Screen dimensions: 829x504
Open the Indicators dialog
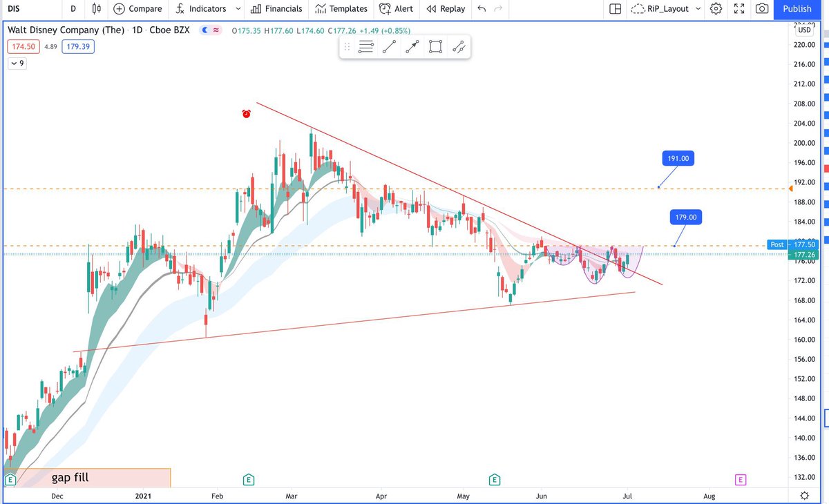[x=201, y=9]
